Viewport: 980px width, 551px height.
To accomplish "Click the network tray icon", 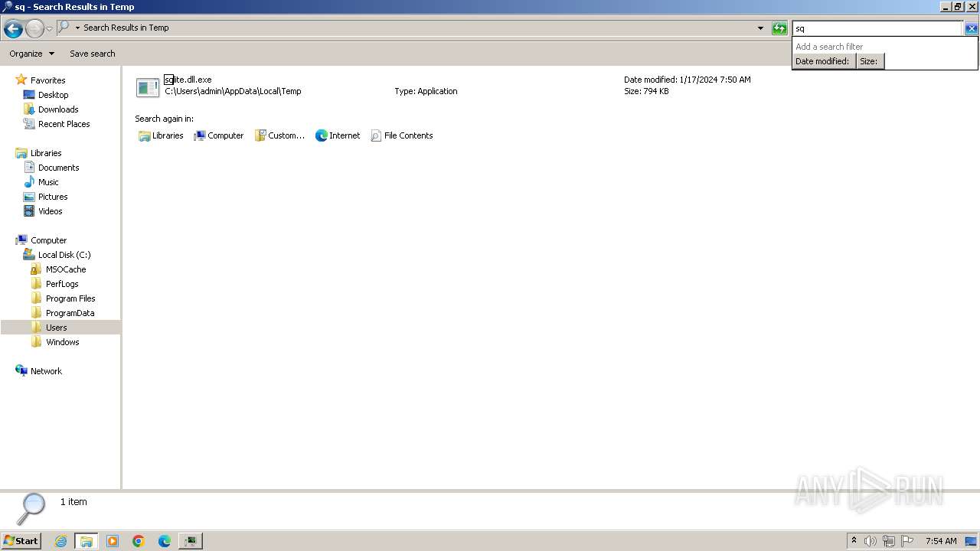I will [889, 541].
